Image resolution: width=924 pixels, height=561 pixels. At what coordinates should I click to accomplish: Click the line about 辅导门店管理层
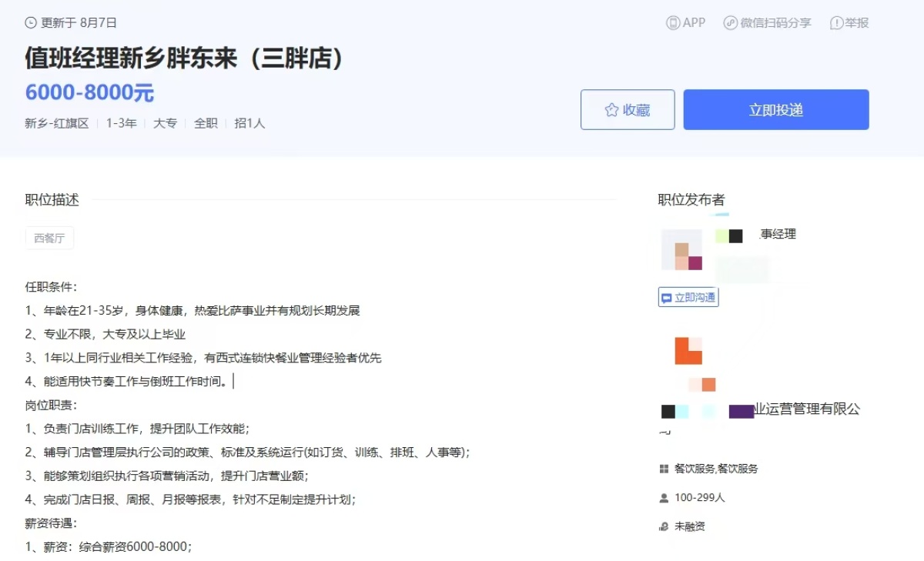click(x=248, y=452)
